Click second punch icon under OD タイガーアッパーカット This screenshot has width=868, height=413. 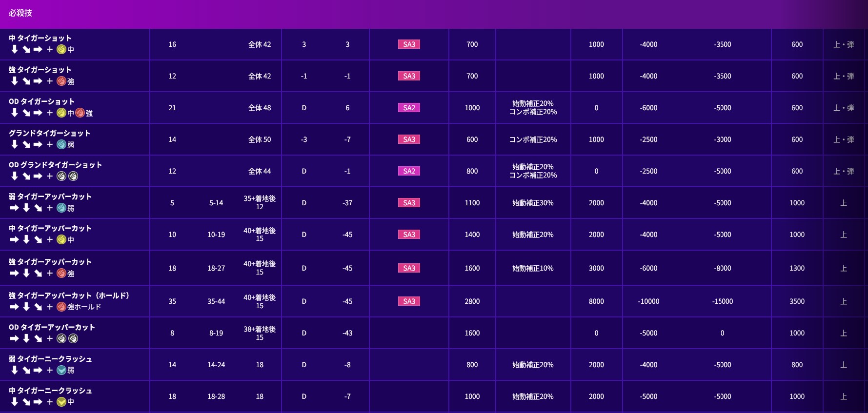tap(73, 338)
